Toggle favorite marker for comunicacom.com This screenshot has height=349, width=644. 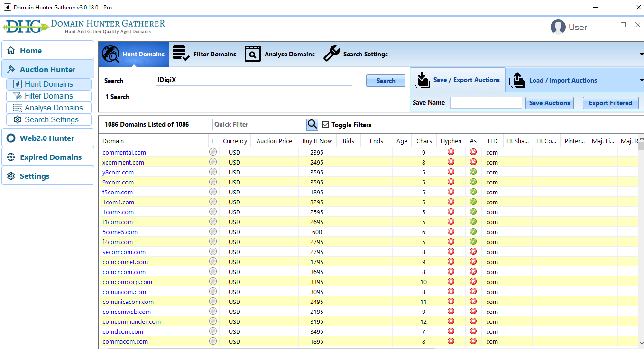pos(213,301)
